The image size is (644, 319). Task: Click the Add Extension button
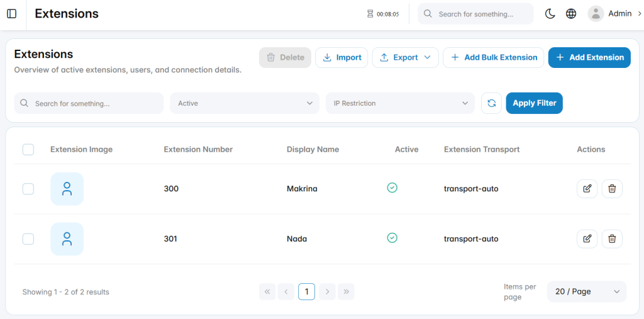coord(589,57)
